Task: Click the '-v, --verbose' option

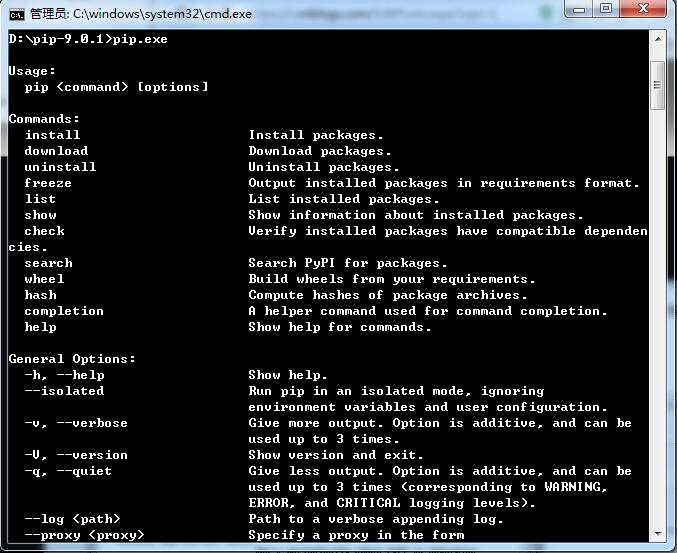Action: [76, 423]
